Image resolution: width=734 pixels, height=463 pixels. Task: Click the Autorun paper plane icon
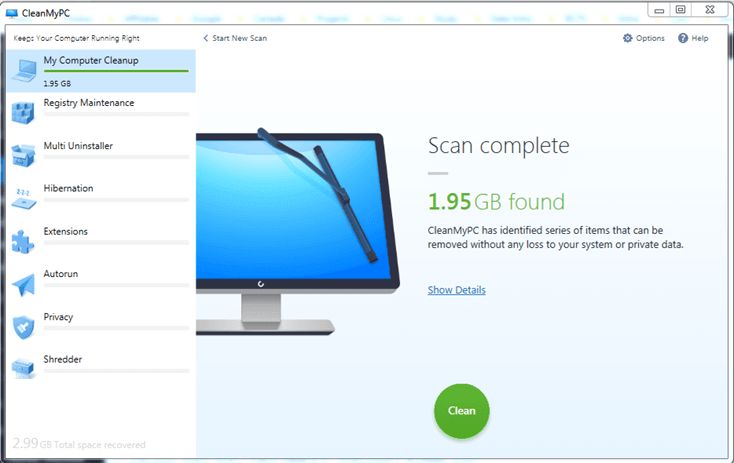23,285
